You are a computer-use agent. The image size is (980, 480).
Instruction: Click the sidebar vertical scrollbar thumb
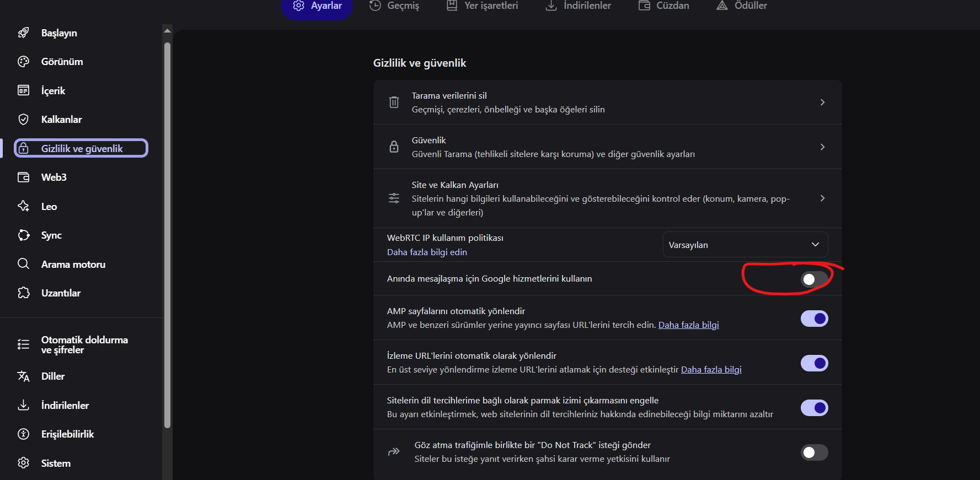pyautogui.click(x=167, y=234)
